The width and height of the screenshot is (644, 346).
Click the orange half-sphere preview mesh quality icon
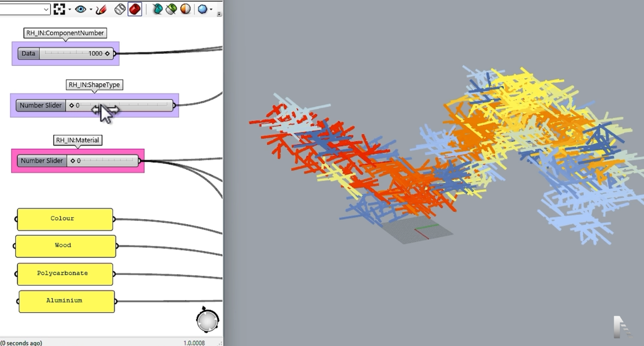(x=185, y=9)
